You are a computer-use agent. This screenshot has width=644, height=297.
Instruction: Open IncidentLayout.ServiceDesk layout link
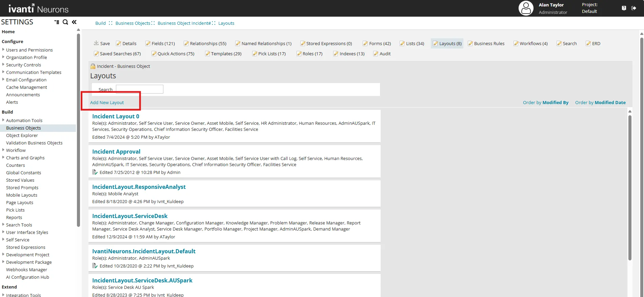click(130, 216)
